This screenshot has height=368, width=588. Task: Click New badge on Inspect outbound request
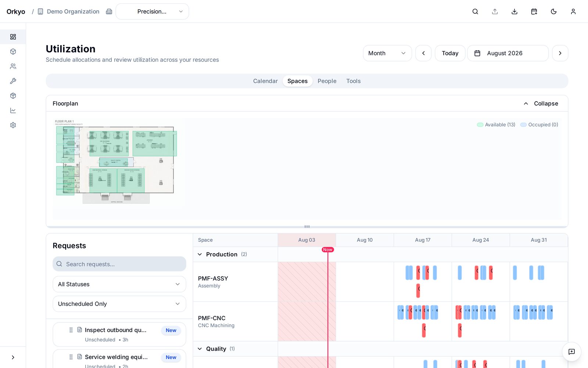[171, 330]
